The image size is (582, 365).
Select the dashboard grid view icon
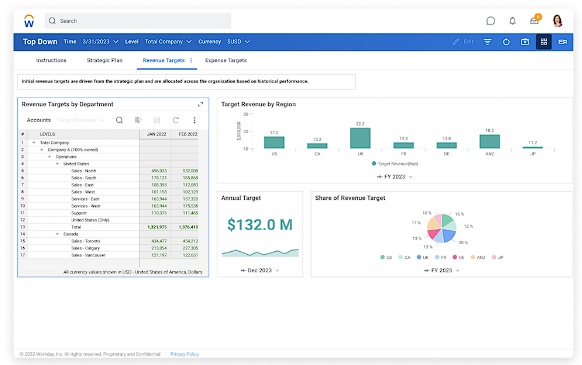(544, 42)
